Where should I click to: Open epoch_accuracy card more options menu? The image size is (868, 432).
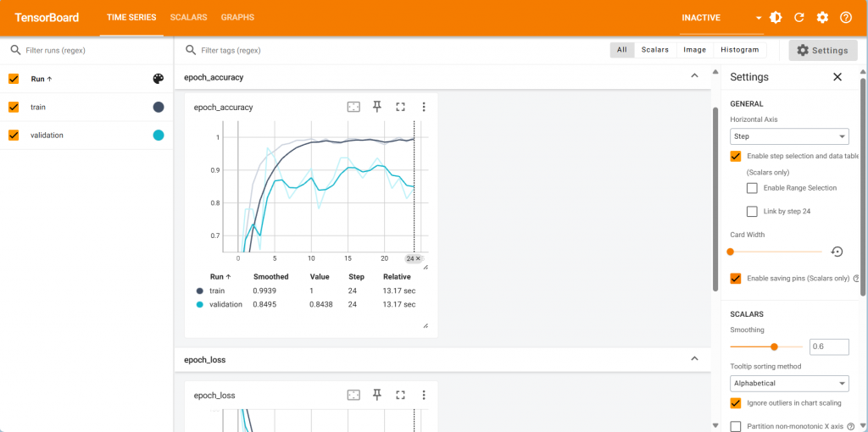click(x=424, y=108)
